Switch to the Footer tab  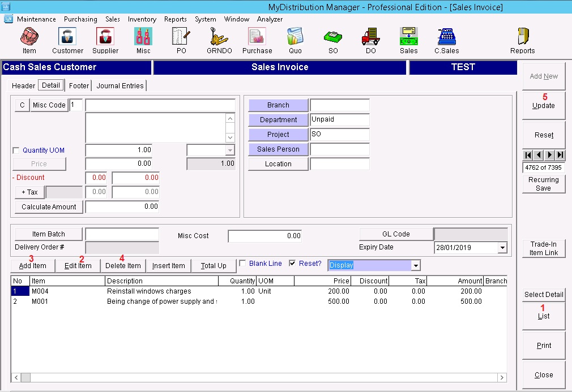pos(79,86)
